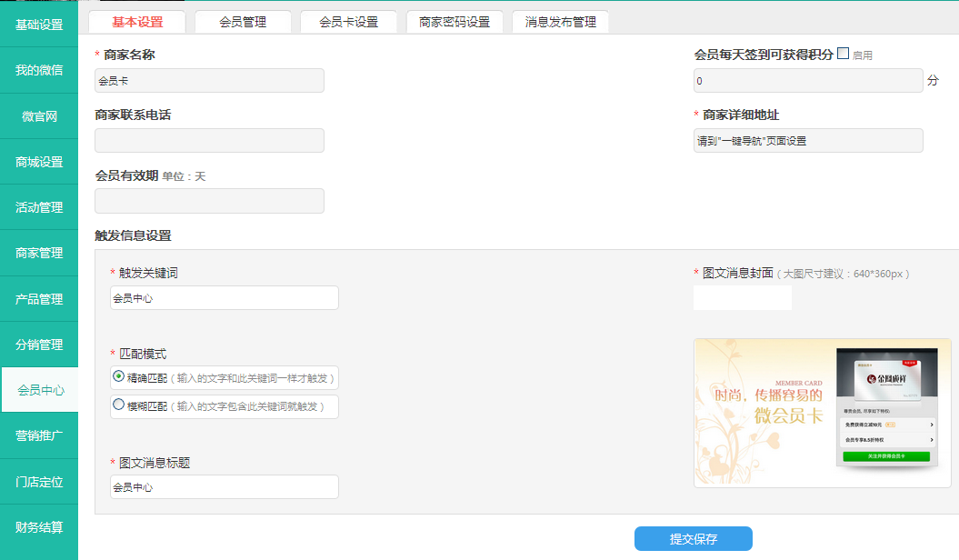Switch to 会员卡设置 tab

[348, 22]
